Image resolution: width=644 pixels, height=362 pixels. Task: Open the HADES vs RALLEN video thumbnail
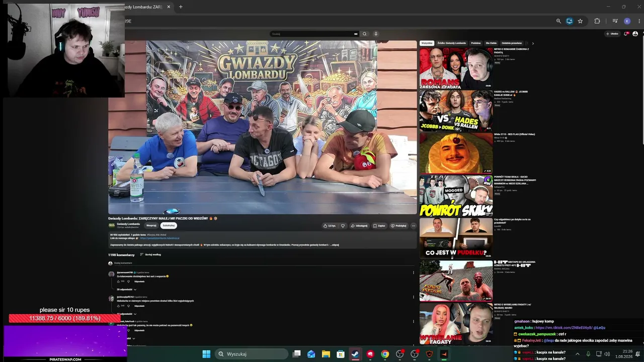click(456, 110)
